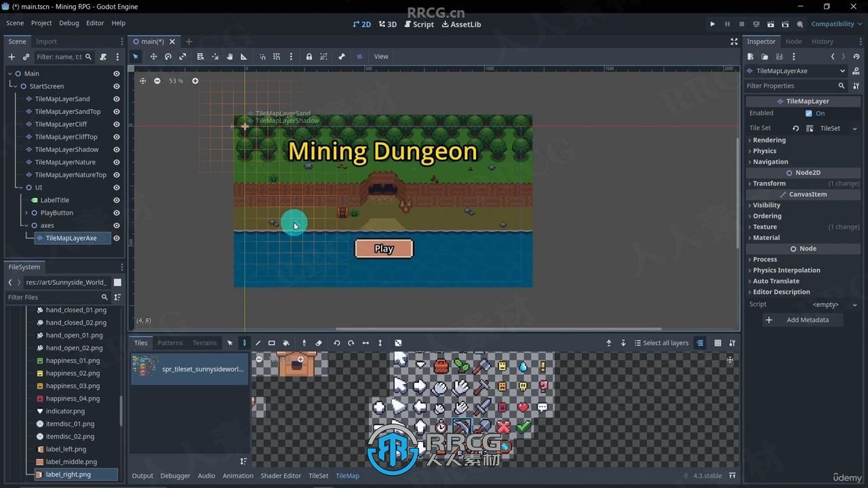Instantiate child scene link icon
868x488 pixels.
click(26, 57)
